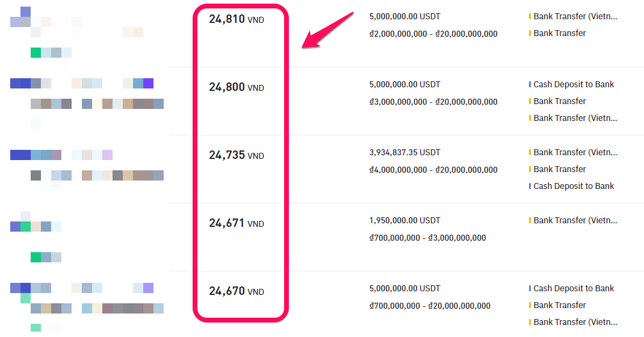Click the 24,810 VND price
This screenshot has width=644, height=337.
point(236,19)
